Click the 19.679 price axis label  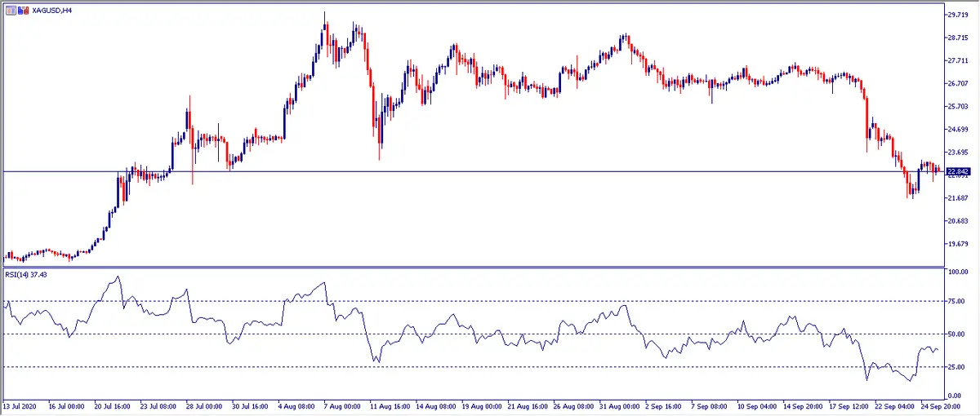(957, 244)
